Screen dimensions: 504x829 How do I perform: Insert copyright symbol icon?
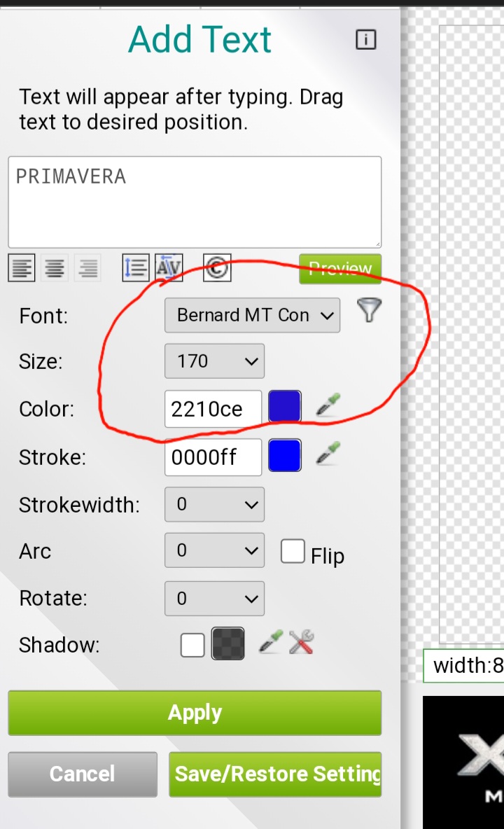click(x=217, y=267)
